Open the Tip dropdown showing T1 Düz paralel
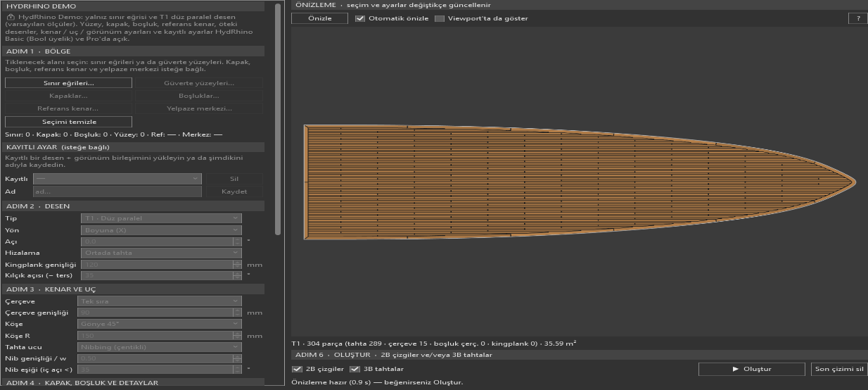The image size is (868, 390). tap(161, 218)
